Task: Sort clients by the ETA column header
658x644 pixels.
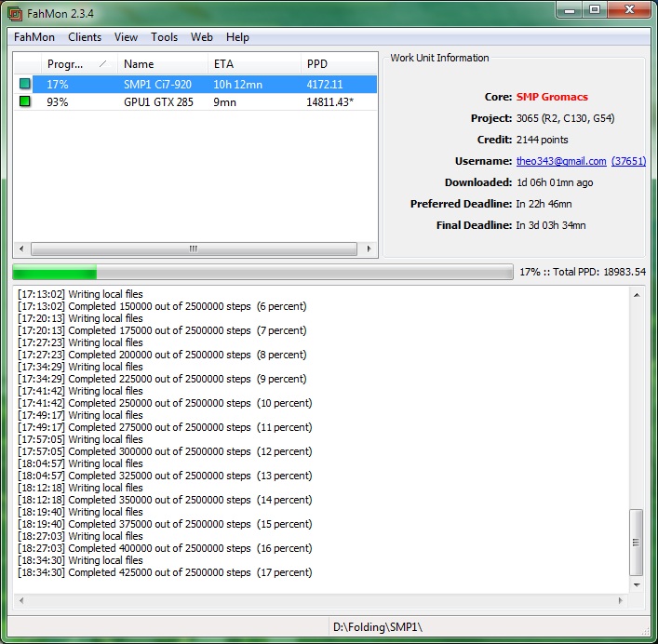Action: (254, 64)
